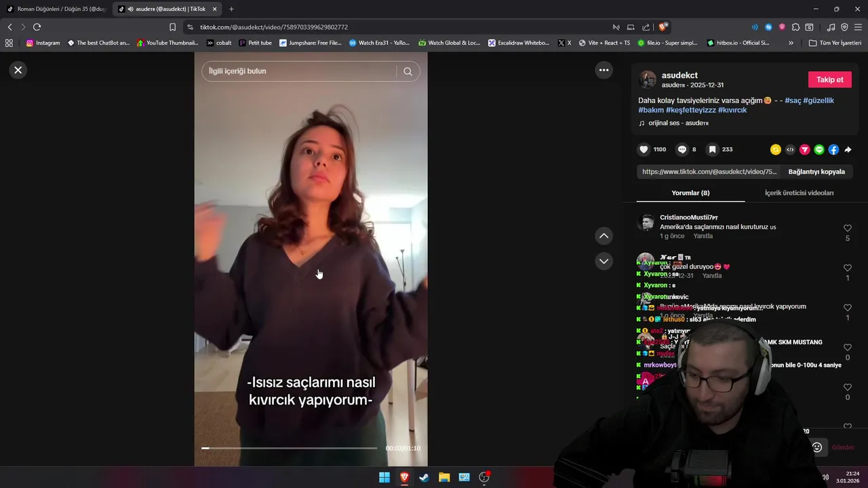Viewport: 868px width, 488px height.
Task: Select the 'Yorumlar (8)' tab
Action: click(x=690, y=193)
